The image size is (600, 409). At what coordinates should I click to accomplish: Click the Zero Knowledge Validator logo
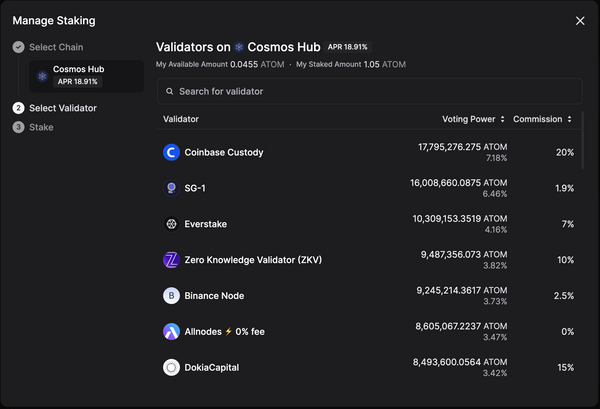[171, 260]
